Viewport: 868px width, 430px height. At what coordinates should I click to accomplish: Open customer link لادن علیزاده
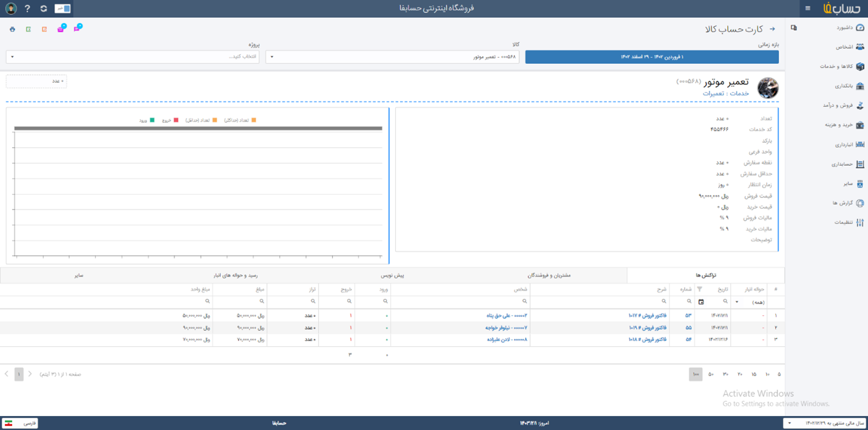pos(507,339)
